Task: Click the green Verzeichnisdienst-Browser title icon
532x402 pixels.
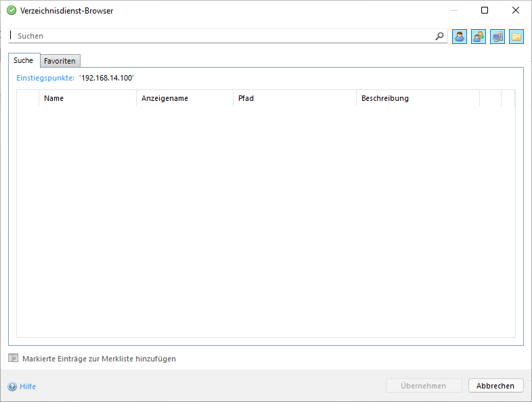Action: [x=11, y=10]
